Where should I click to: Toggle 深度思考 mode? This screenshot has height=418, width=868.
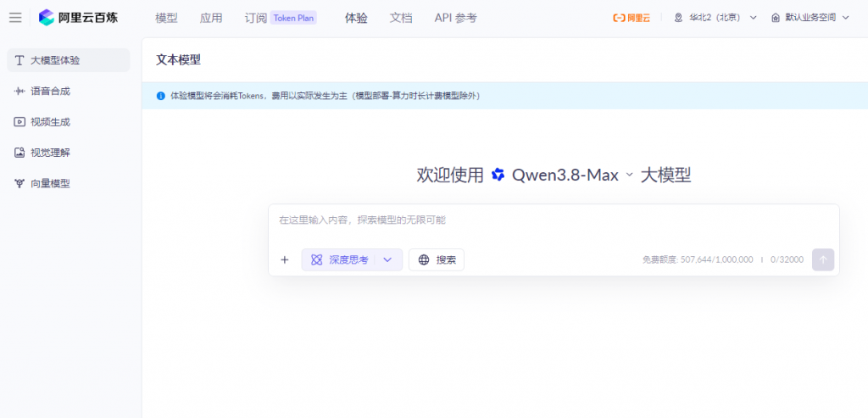point(340,259)
